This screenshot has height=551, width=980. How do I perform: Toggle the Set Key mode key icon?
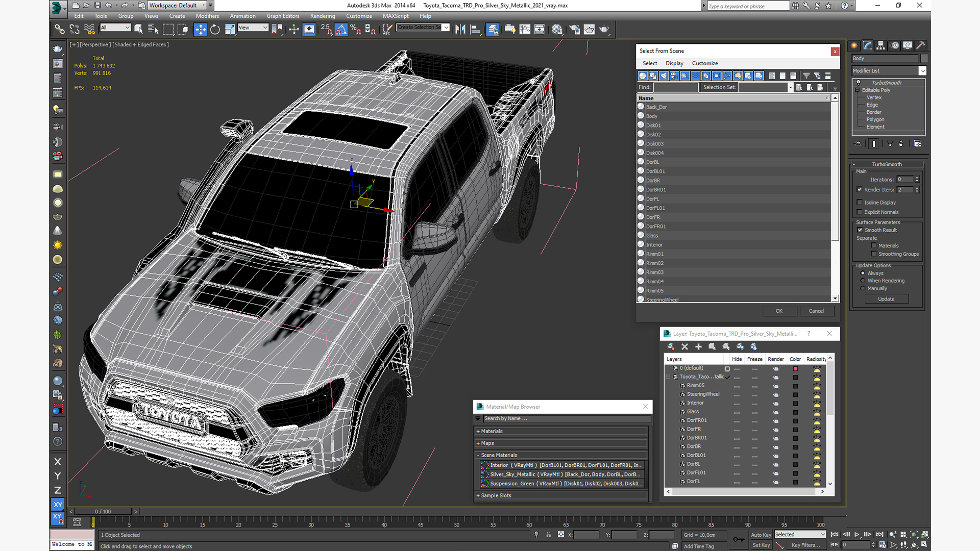(738, 539)
